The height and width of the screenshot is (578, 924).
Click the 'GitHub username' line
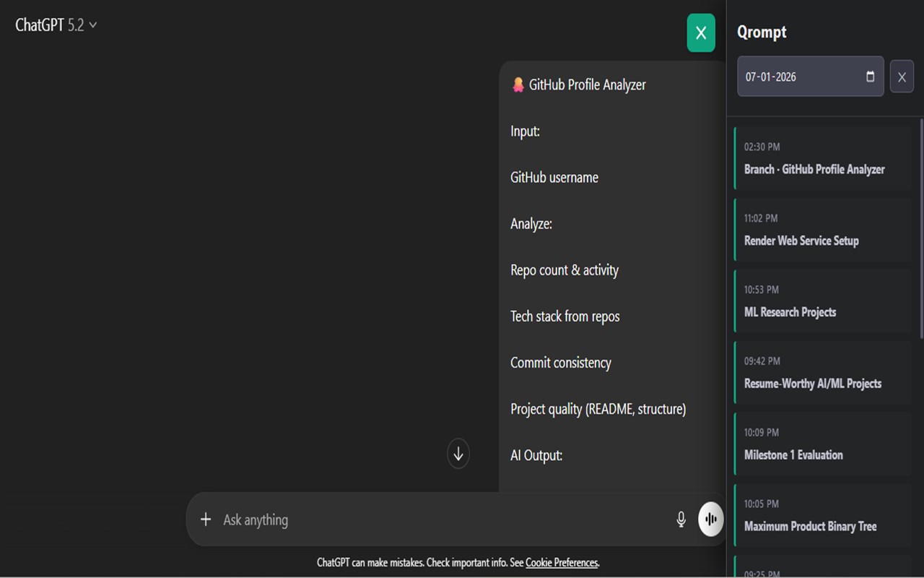click(554, 177)
